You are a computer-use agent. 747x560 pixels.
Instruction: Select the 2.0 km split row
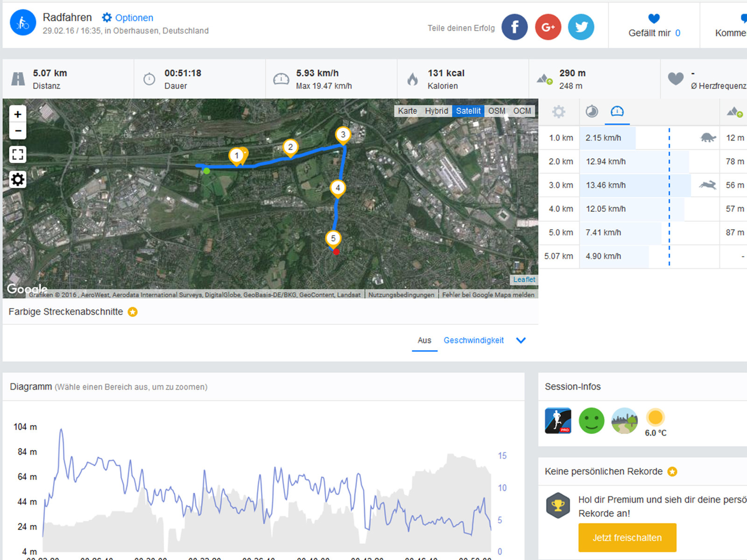pos(643,161)
